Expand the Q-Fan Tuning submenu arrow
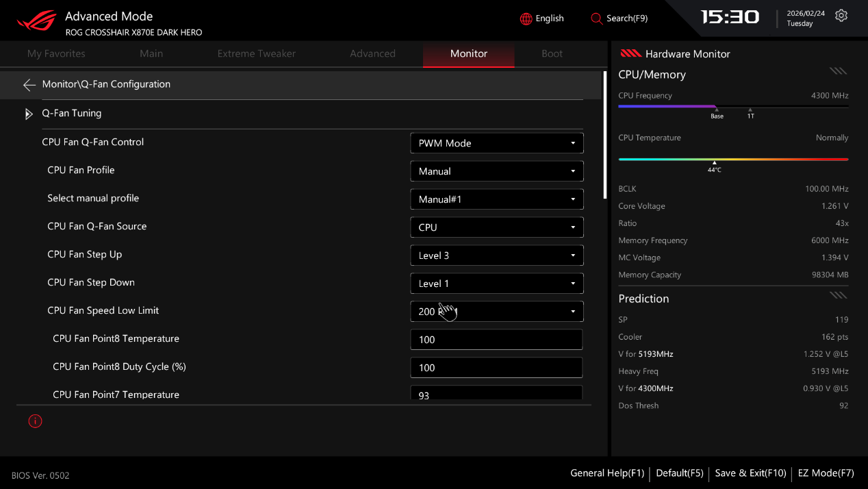Screen dimensions: 868x489 pyautogui.click(x=29, y=114)
